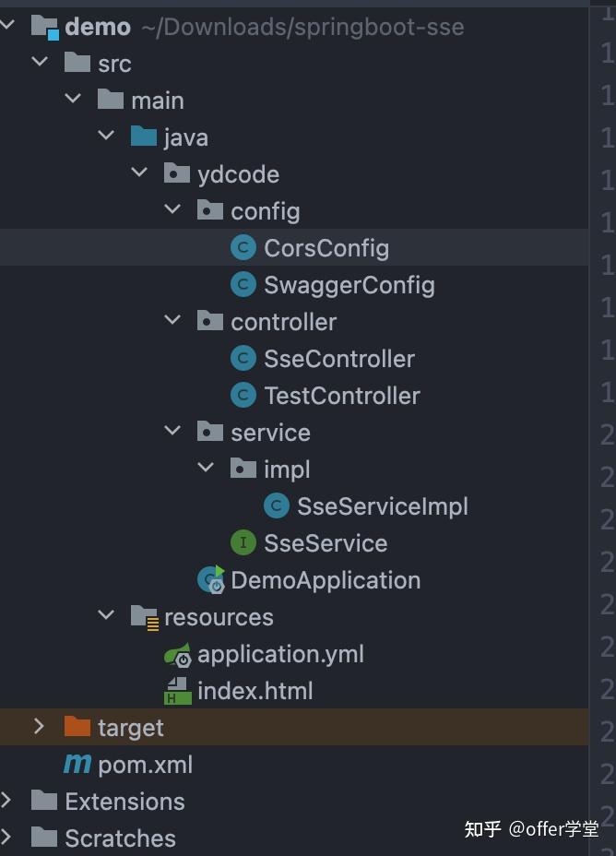This screenshot has height=856, width=616.
Task: Click the class icon next to CorsConfig
Action: [242, 247]
